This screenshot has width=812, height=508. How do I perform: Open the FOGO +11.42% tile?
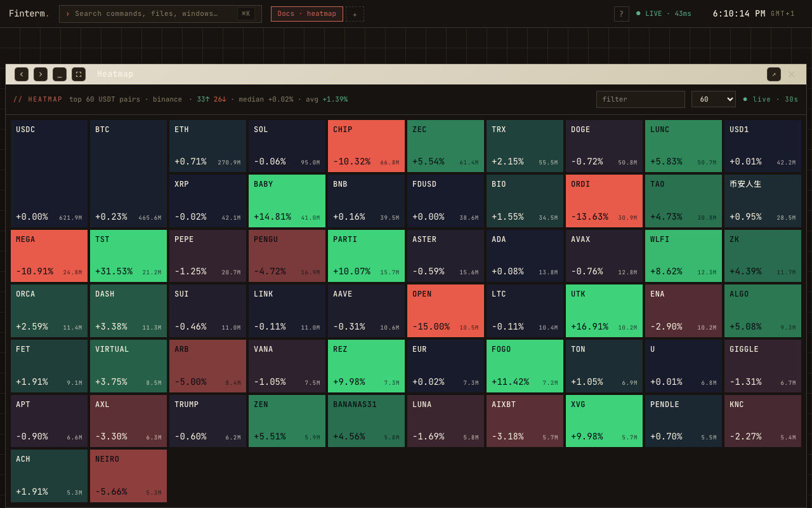click(525, 366)
